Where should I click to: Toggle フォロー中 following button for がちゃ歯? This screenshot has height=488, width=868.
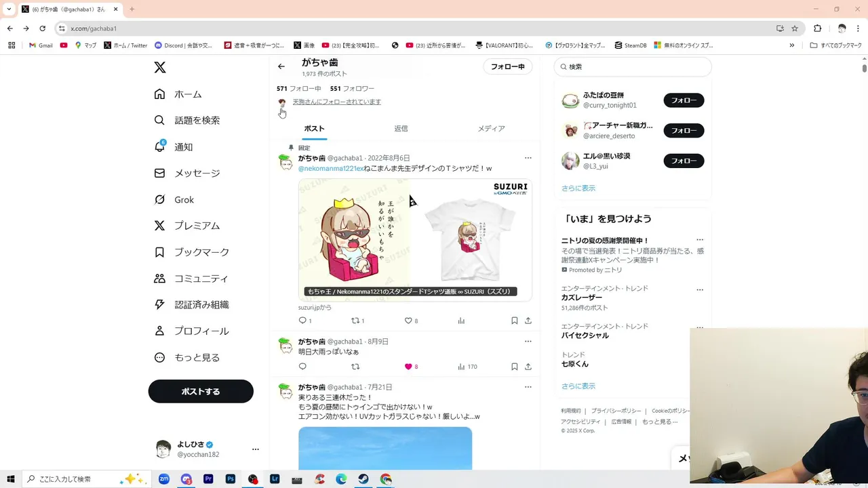[x=508, y=66]
